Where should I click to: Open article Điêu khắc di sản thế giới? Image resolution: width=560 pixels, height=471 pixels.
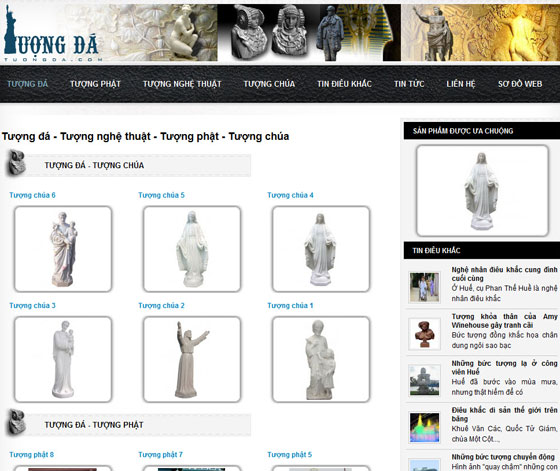(x=504, y=414)
